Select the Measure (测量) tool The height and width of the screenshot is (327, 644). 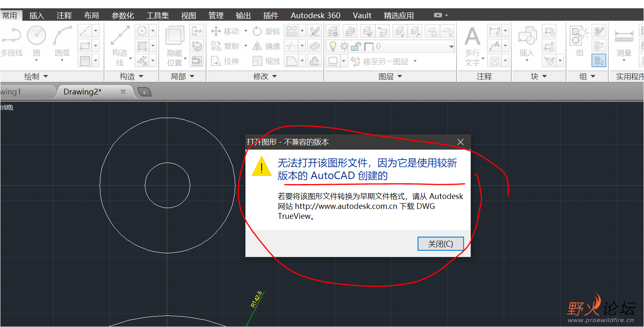tap(624, 41)
